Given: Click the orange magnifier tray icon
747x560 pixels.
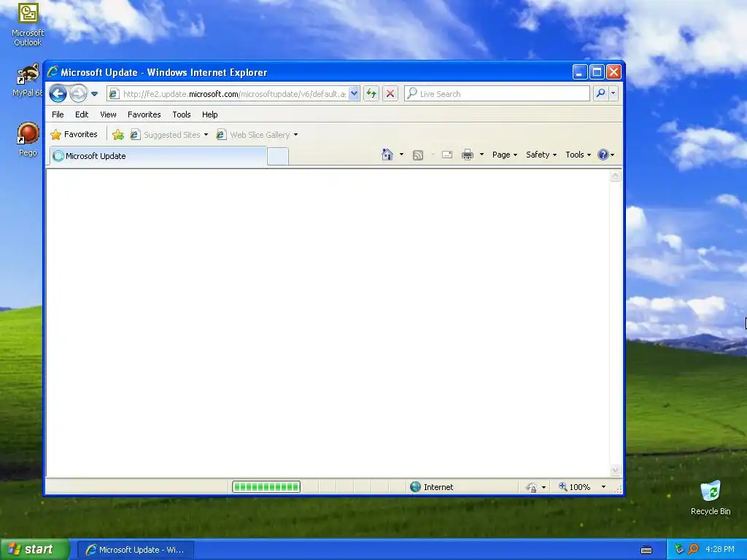Looking at the screenshot, I should (693, 549).
